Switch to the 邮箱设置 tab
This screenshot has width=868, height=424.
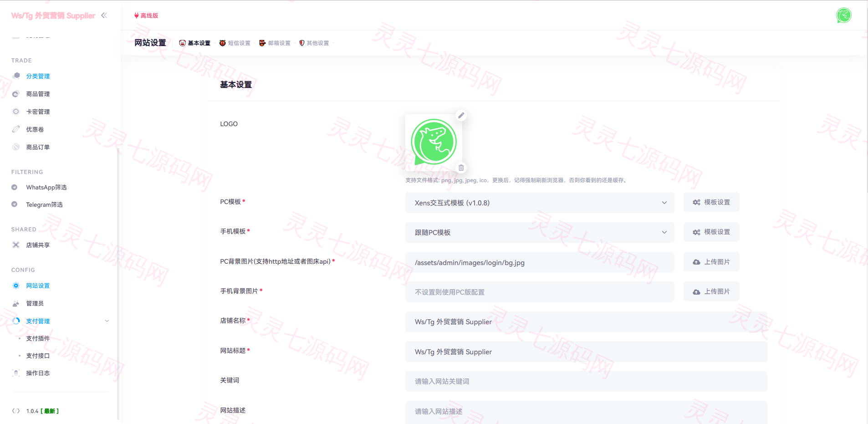tap(275, 43)
